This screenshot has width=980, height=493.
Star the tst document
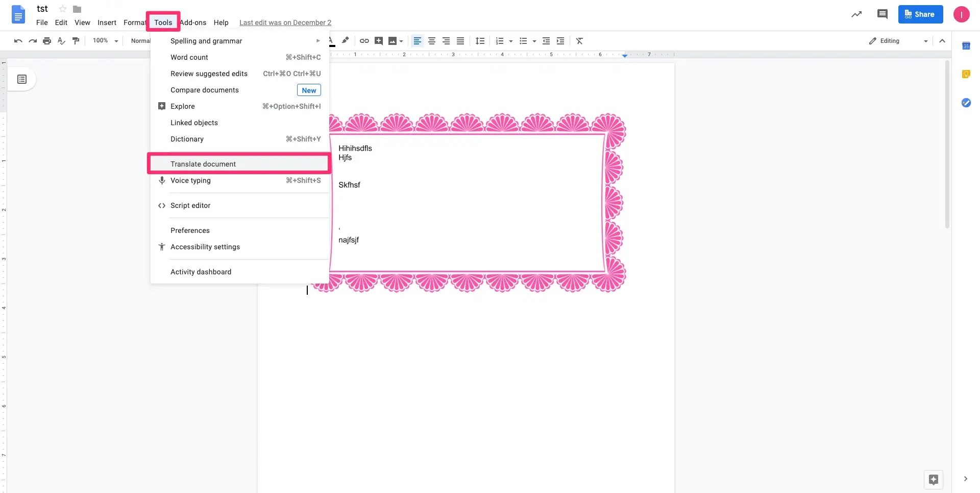(63, 9)
